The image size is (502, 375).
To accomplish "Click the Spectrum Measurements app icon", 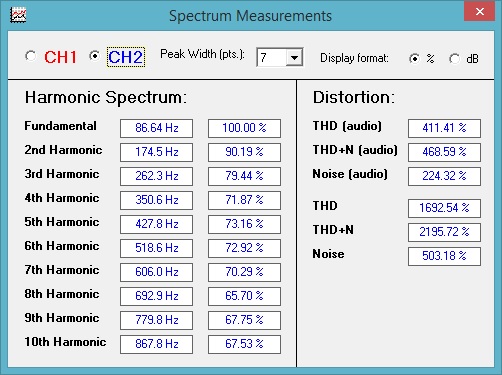I will [x=18, y=15].
